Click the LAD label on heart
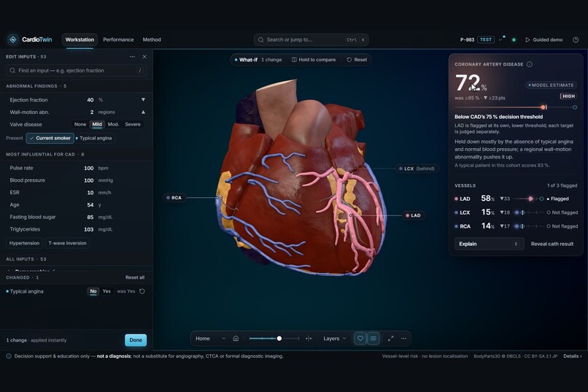This screenshot has height=392, width=588. point(413,215)
